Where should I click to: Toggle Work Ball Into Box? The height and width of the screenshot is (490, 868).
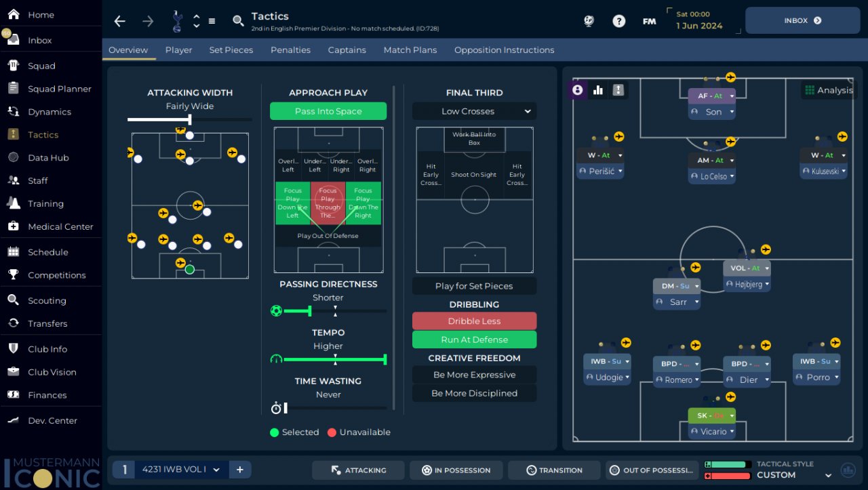pos(474,139)
